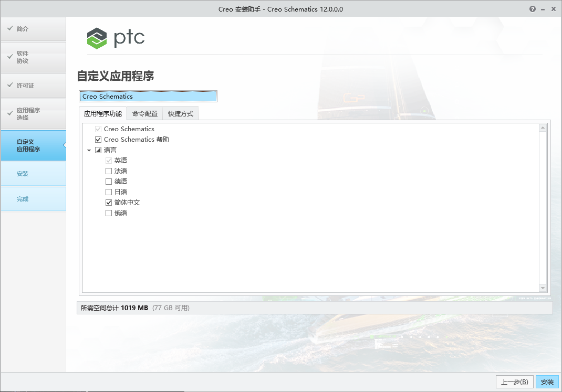Go to the 简介 step
This screenshot has height=392, width=562.
(x=33, y=29)
